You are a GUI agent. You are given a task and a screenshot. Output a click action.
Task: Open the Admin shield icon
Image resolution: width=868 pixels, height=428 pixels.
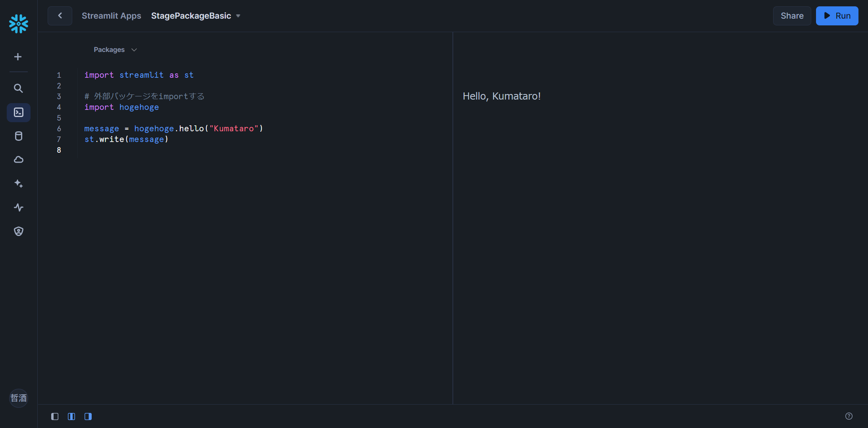[x=18, y=231]
